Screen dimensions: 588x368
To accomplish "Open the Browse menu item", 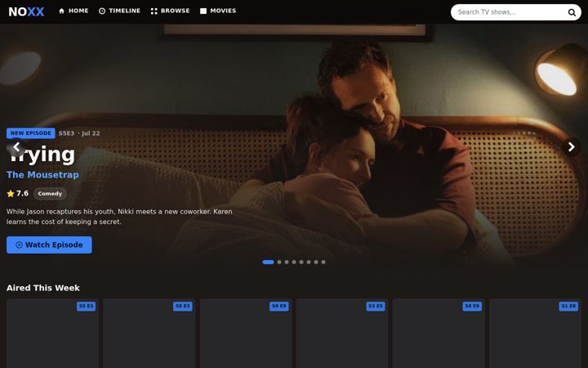I will [170, 11].
